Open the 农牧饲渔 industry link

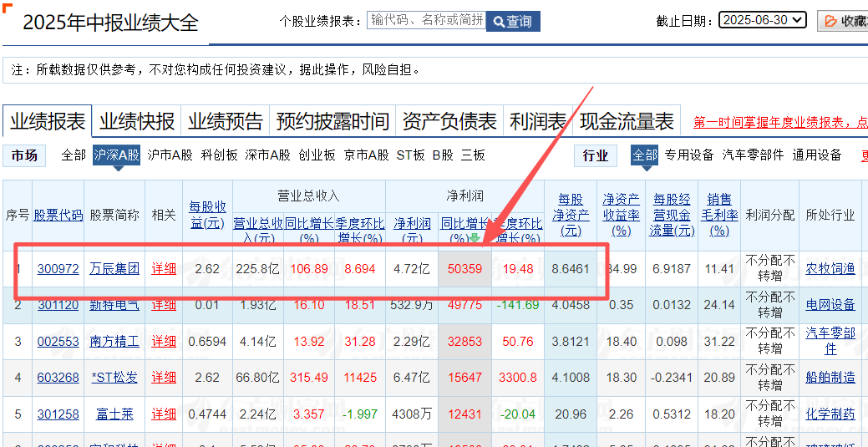tap(830, 269)
